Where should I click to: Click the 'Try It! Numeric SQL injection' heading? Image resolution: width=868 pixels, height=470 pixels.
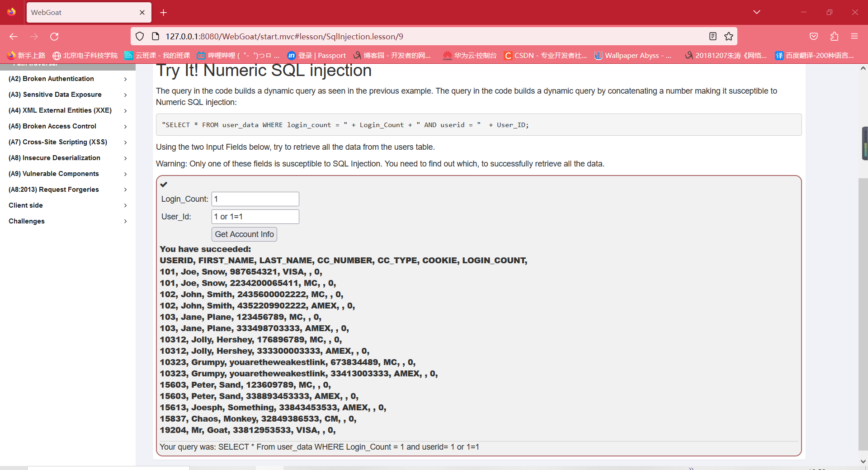264,71
